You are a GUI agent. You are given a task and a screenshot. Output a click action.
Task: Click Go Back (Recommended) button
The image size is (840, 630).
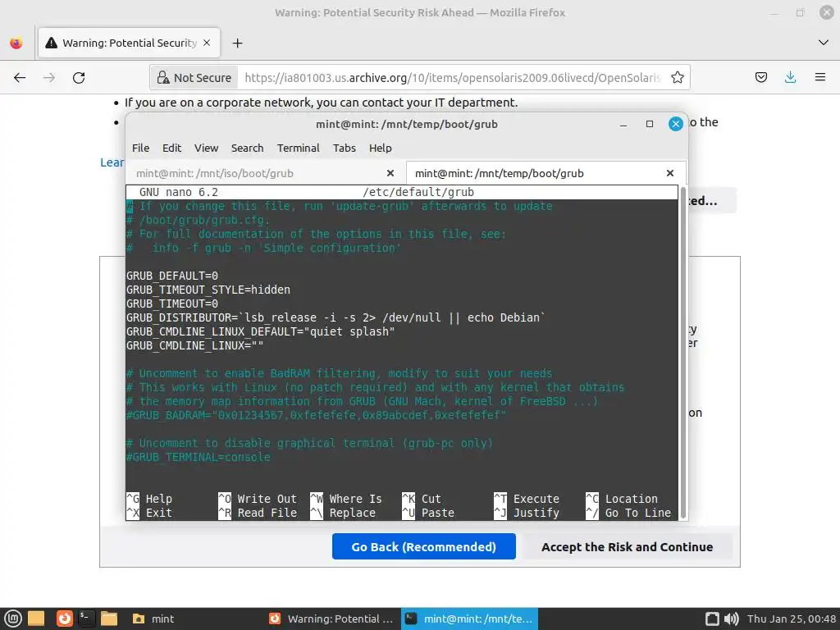point(424,546)
